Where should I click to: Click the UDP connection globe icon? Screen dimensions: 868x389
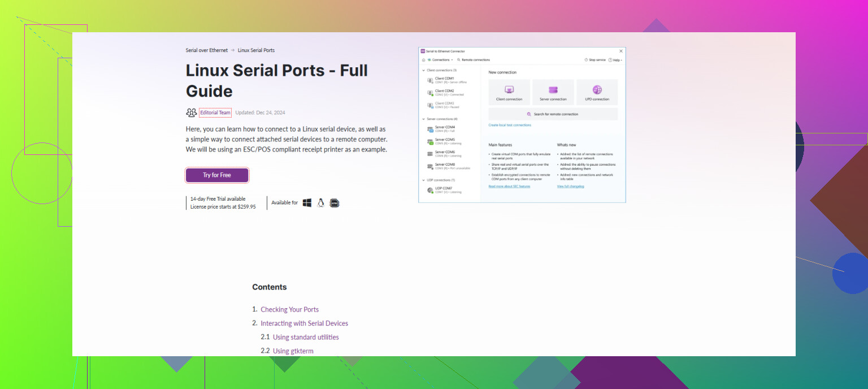point(597,90)
